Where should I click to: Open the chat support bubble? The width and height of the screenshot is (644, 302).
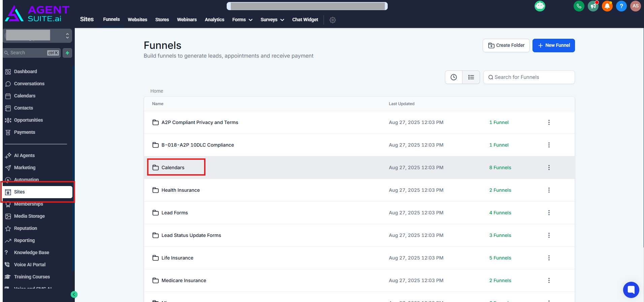(631, 290)
